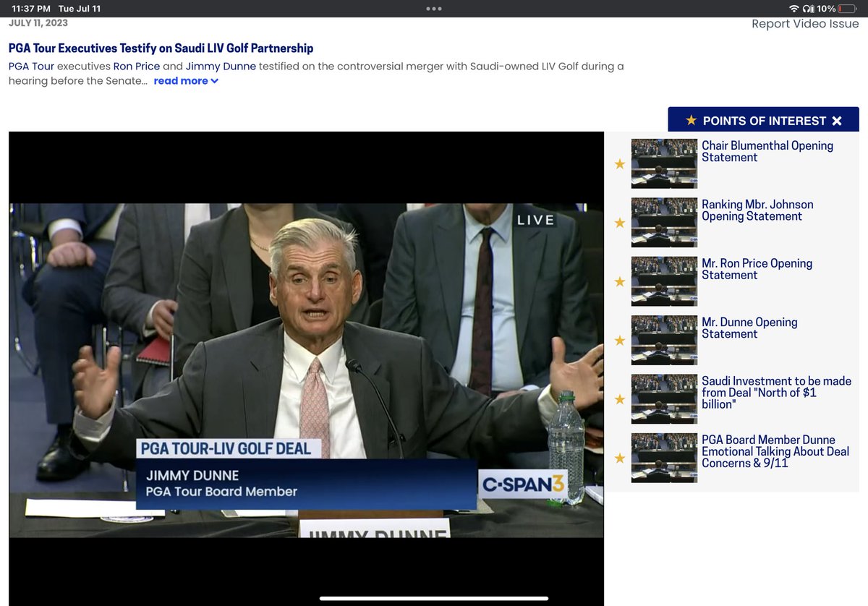This screenshot has height=606, width=868.
Task: Click the star icon beside Mr. Ron Price Opening Statement
Action: tap(619, 281)
